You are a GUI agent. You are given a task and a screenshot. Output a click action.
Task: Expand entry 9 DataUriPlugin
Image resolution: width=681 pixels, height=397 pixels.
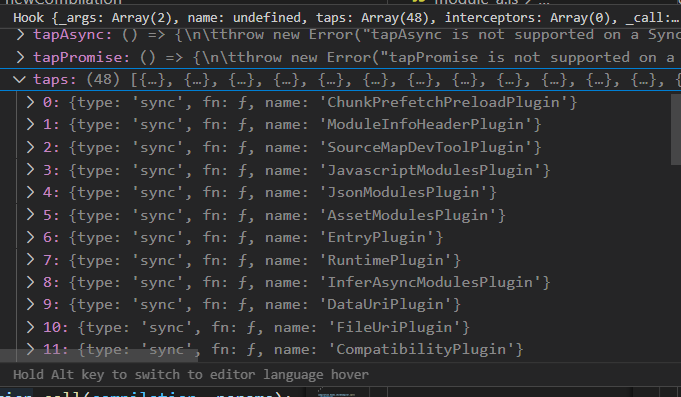pos(30,304)
